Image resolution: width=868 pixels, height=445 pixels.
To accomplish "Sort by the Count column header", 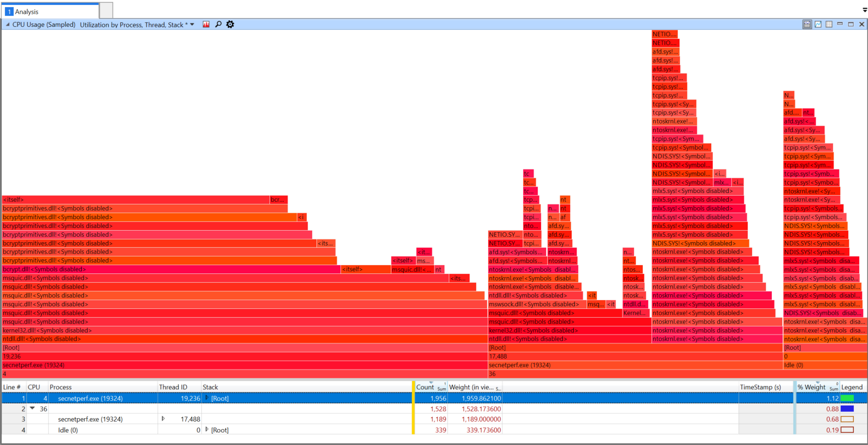I will (431, 387).
